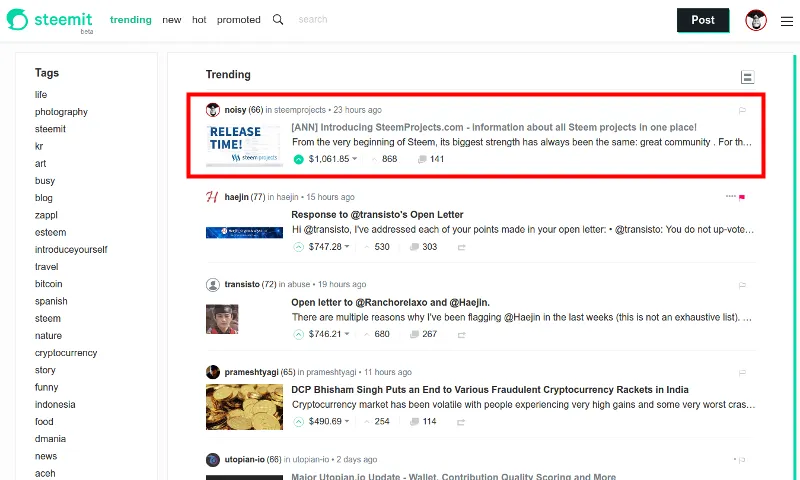800x480 pixels.
Task: Open utopian-io's author avatar
Action: (213, 460)
